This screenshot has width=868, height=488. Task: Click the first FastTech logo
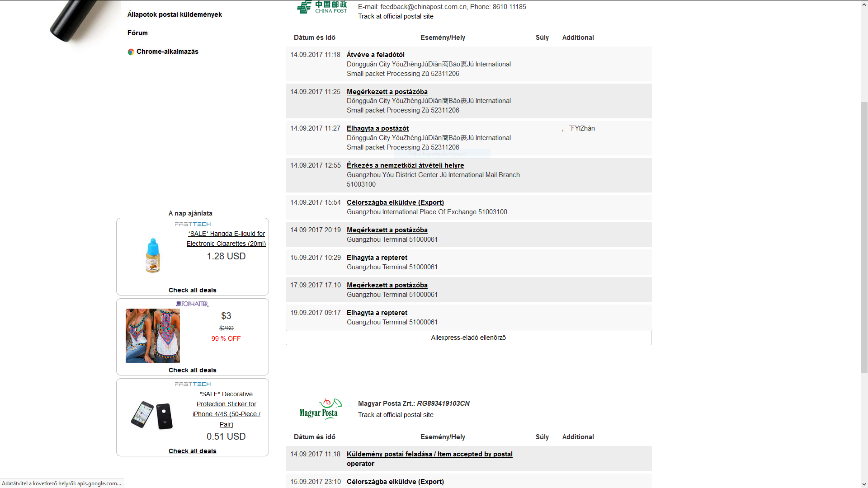pyautogui.click(x=193, y=224)
